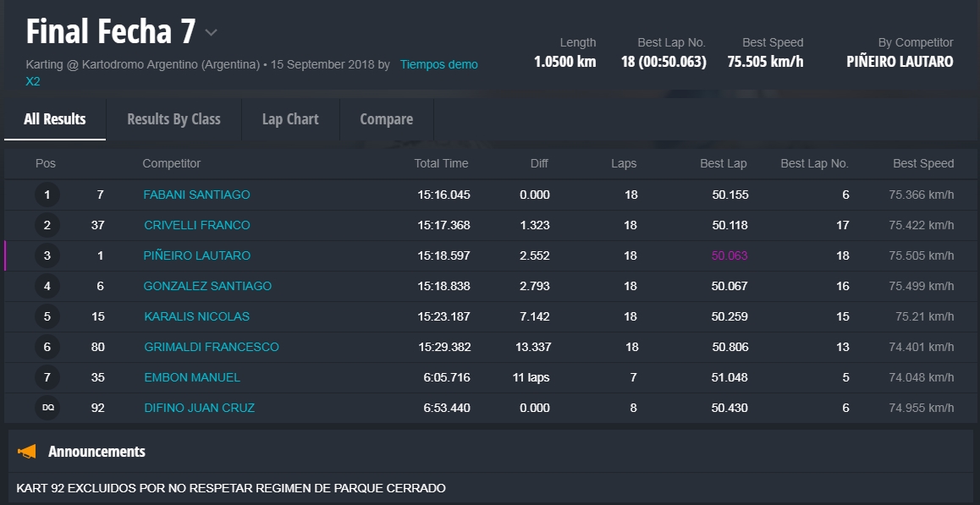Open competitor KARALIS NICOLAS

[x=196, y=316]
